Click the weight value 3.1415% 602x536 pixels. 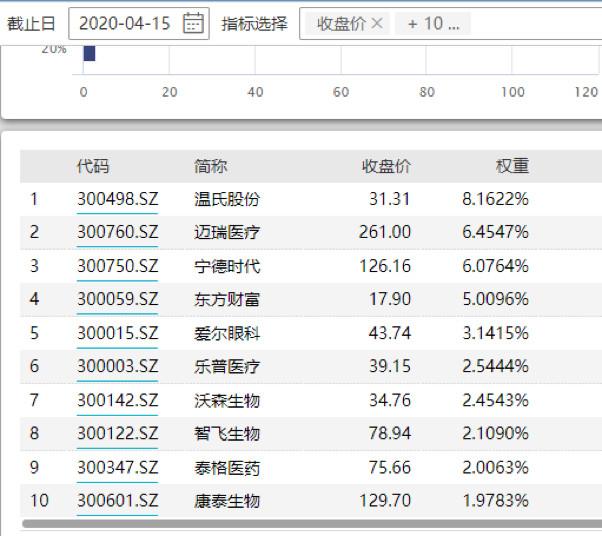(x=495, y=333)
